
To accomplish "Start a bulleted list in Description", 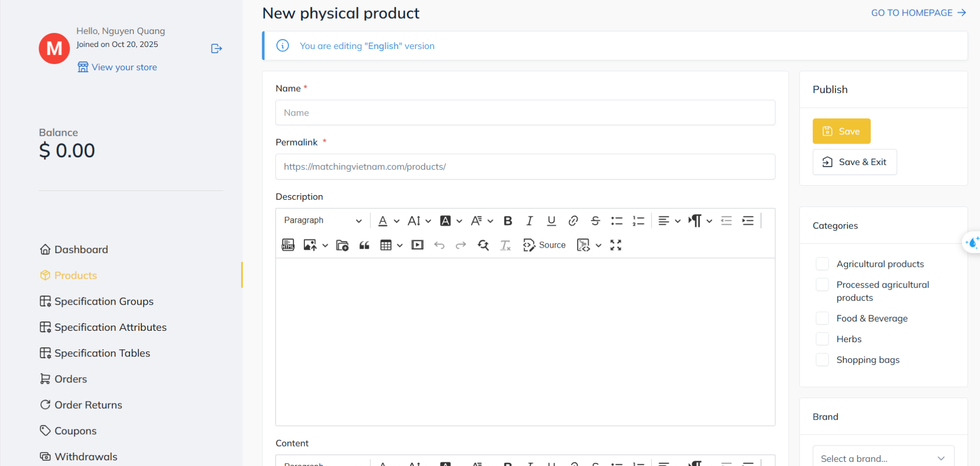I will point(616,221).
